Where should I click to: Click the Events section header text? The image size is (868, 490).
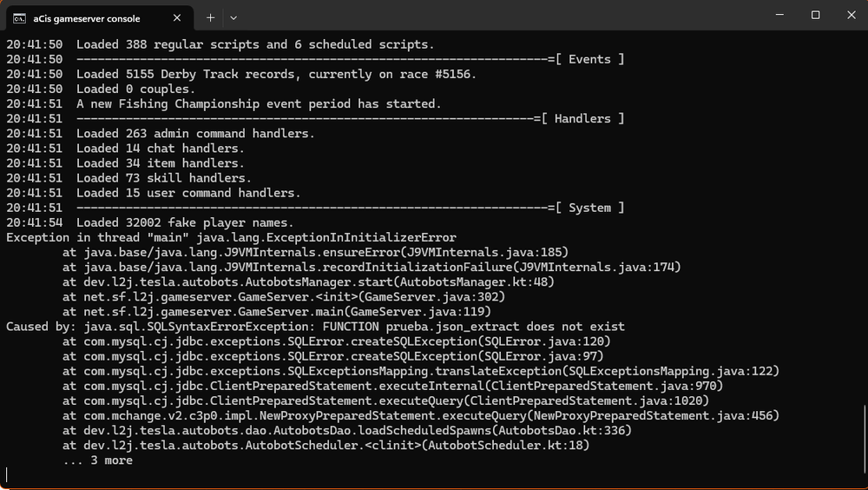coord(595,59)
